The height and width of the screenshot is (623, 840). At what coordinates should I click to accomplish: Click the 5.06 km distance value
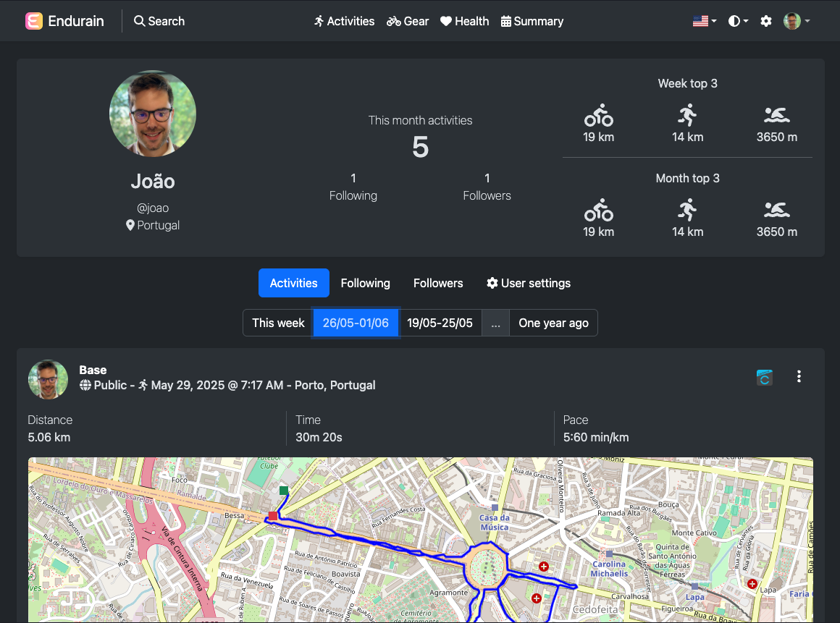click(x=49, y=437)
